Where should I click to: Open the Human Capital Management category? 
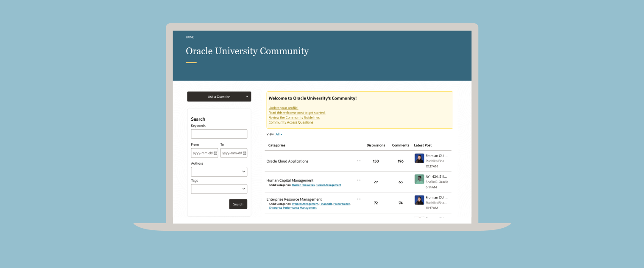point(290,180)
